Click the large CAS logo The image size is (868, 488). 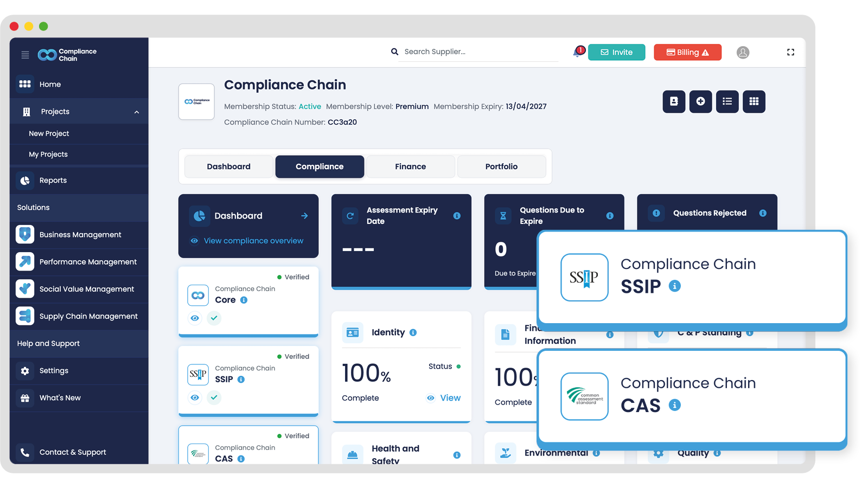(584, 396)
